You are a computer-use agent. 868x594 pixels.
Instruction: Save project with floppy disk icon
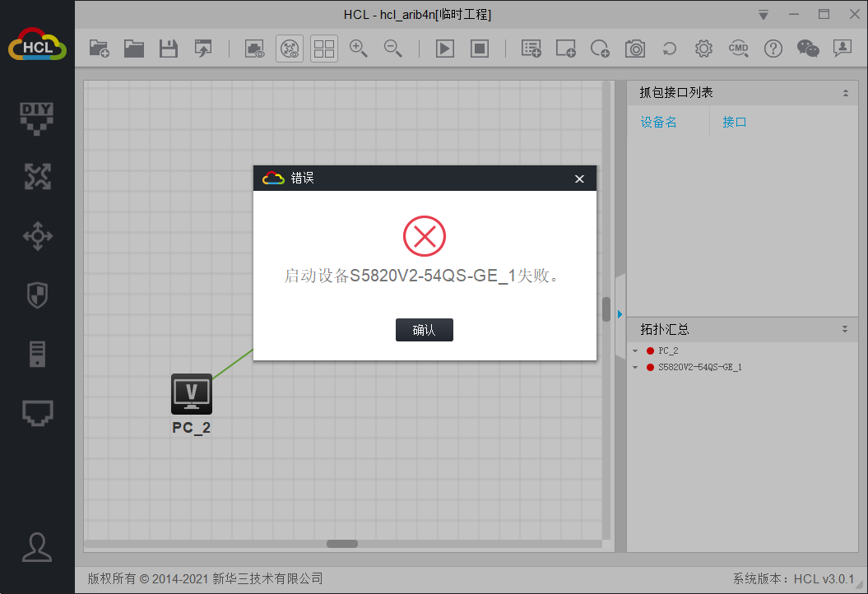coord(169,49)
